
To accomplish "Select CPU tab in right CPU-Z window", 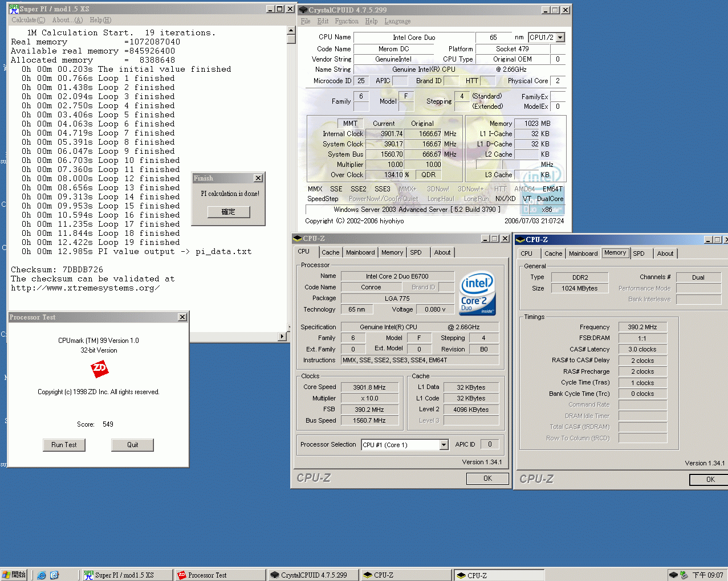I will tap(527, 253).
